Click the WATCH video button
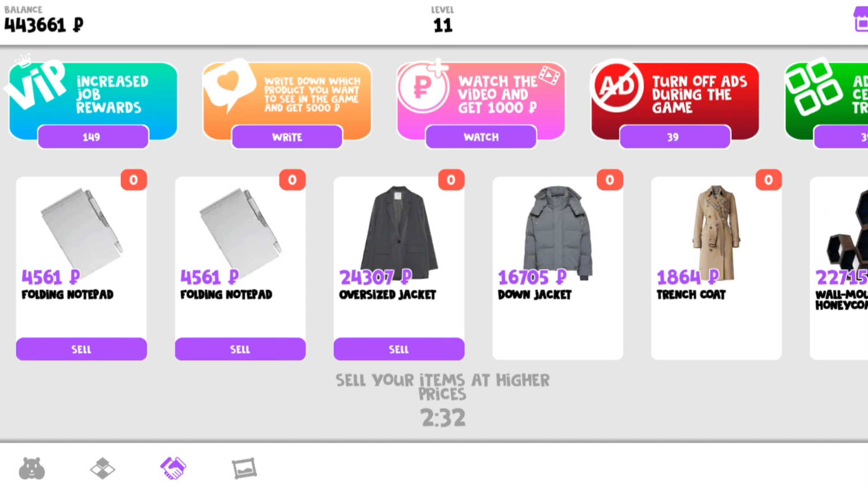Viewport: 868px width, 488px height. 481,137
